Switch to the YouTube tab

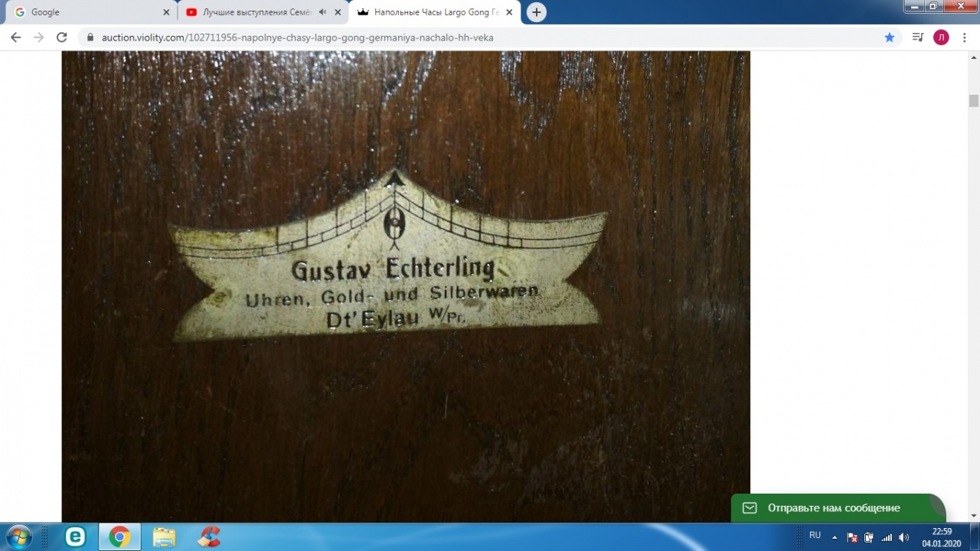point(253,12)
